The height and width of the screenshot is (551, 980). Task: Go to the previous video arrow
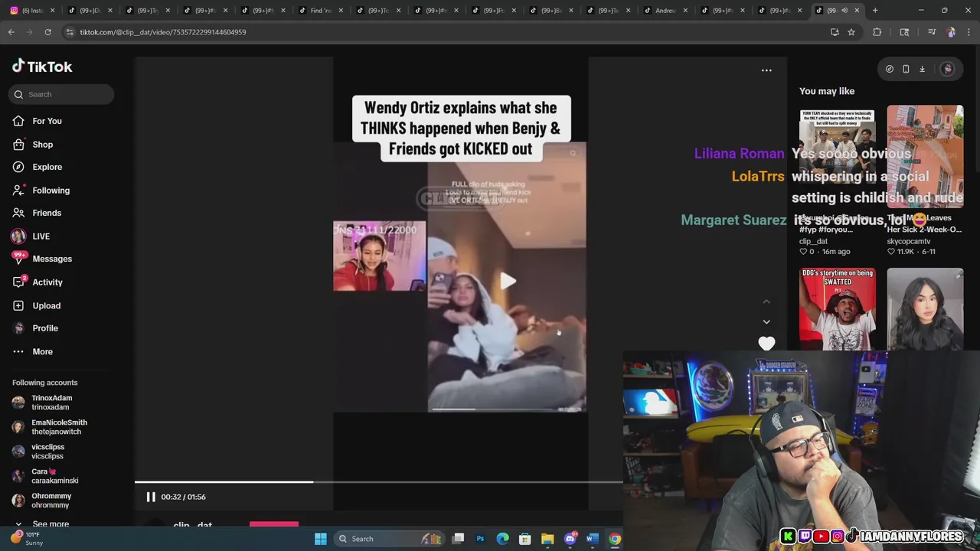[x=766, y=302]
